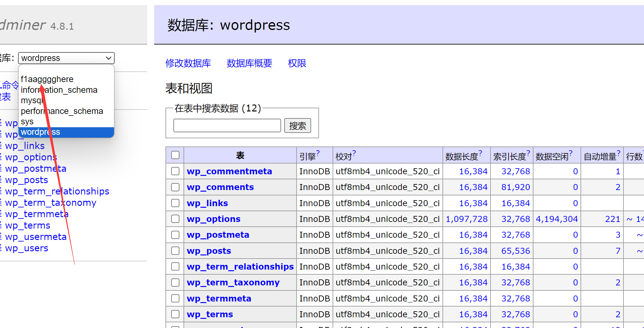Open the help mark beside 数据长度 column
This screenshot has width=644, height=328.
(480, 153)
